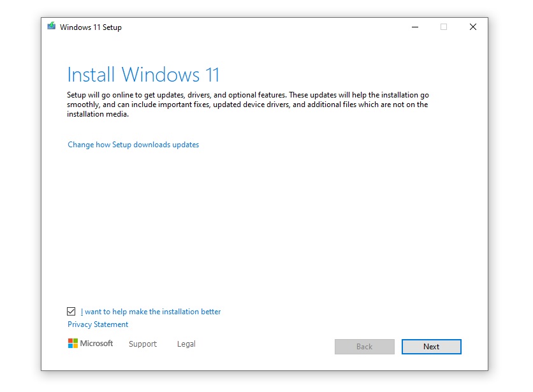Close the Windows 11 Setup window
The image size is (533, 392).
[x=473, y=27]
